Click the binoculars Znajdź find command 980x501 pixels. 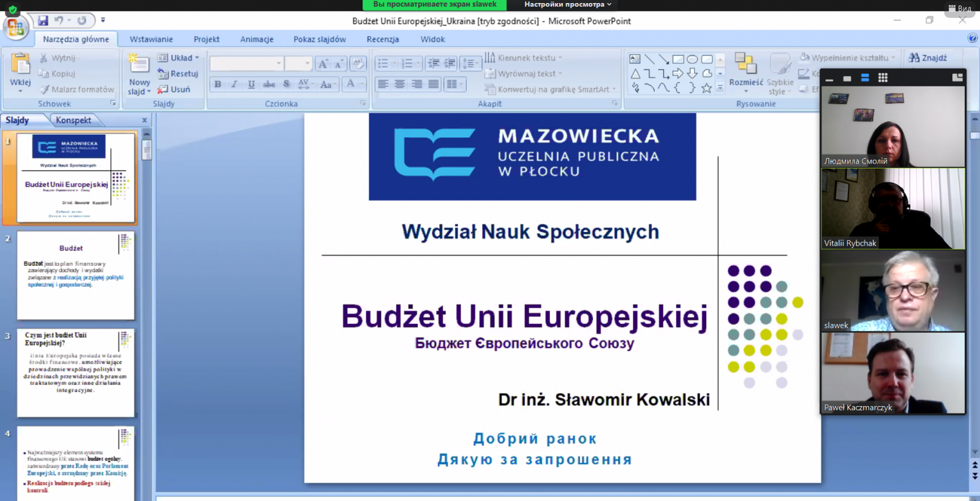tap(928, 58)
